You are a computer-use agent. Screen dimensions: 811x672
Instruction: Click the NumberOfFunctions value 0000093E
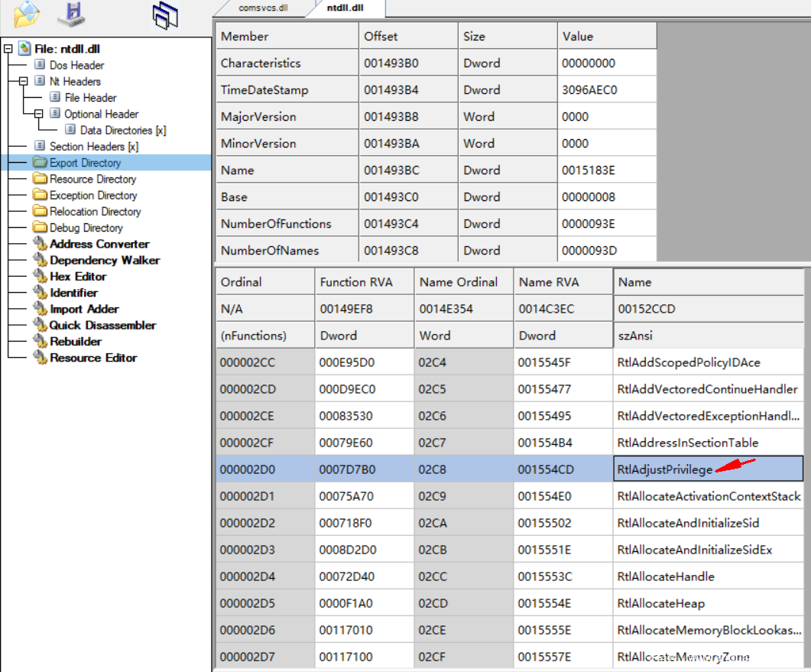[607, 223]
